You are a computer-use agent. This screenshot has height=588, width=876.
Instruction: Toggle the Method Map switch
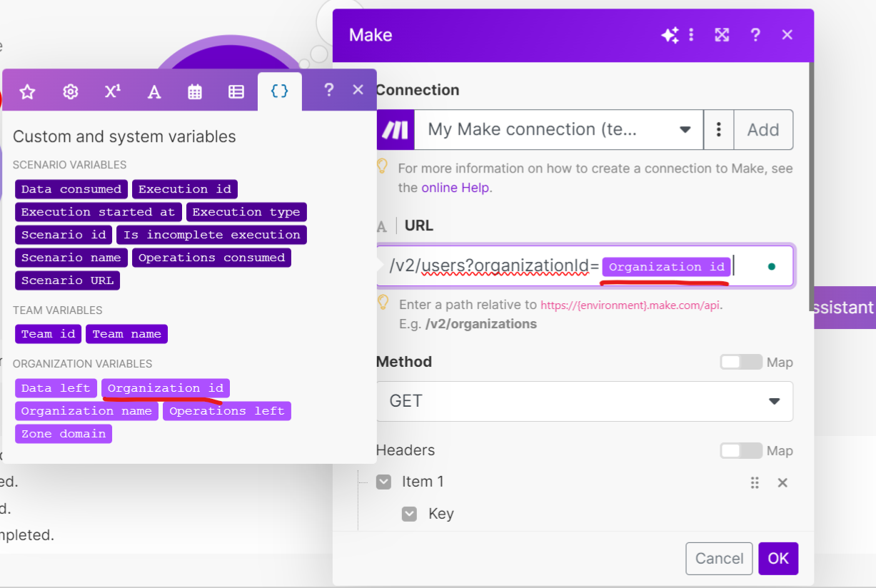pyautogui.click(x=741, y=362)
